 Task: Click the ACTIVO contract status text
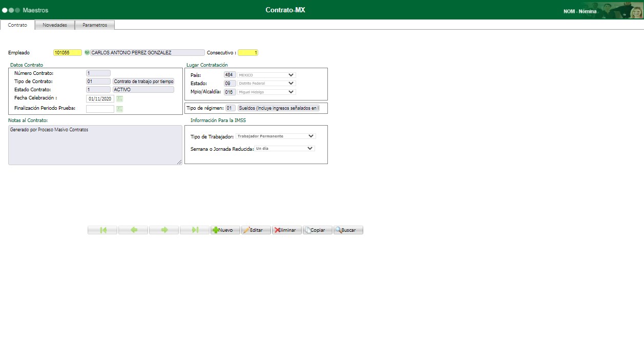143,89
